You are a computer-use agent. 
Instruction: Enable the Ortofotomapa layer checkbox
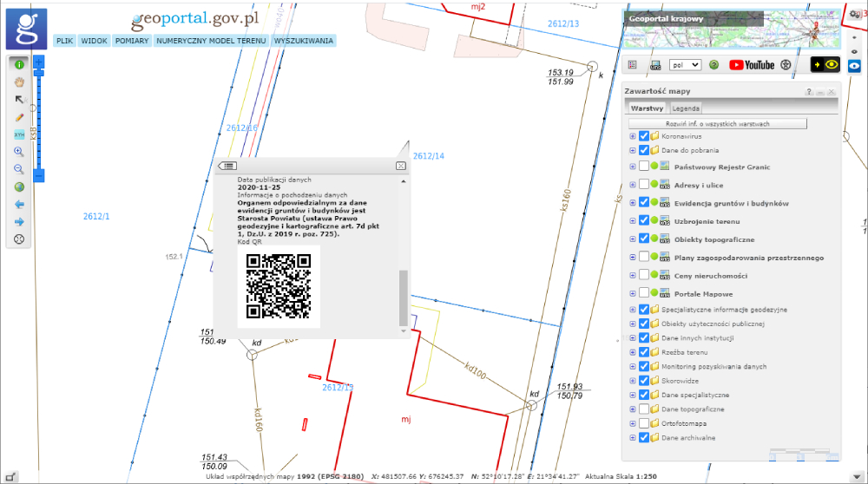tap(644, 423)
